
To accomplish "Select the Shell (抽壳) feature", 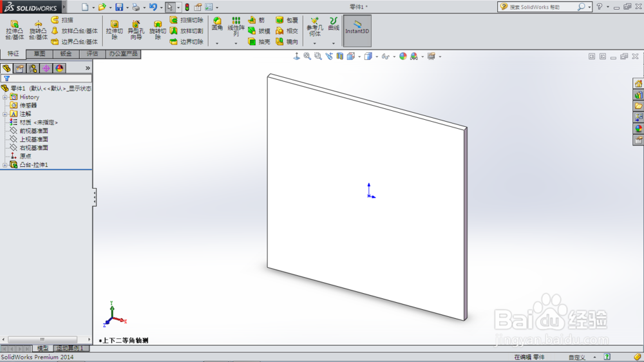I will pos(259,41).
